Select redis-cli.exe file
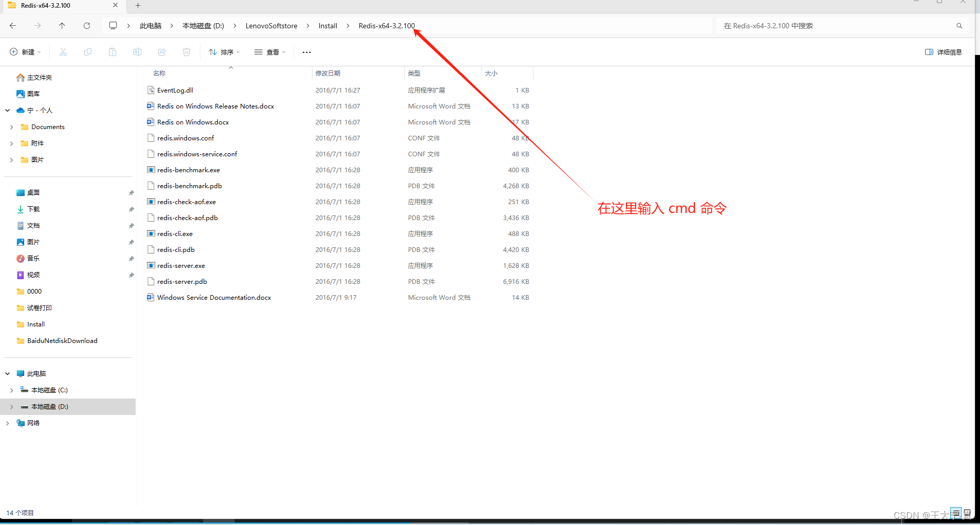This screenshot has height=525, width=980. click(x=175, y=233)
